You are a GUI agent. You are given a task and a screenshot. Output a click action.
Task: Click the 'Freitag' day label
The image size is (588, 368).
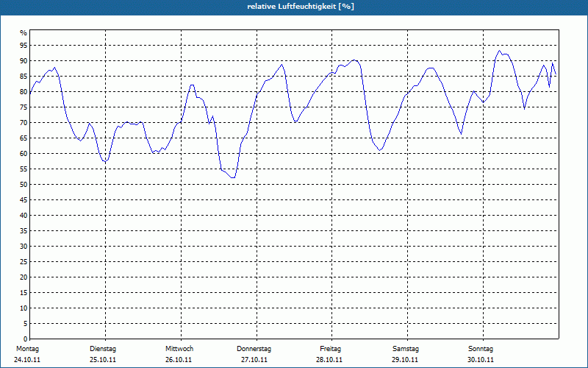[330, 349]
